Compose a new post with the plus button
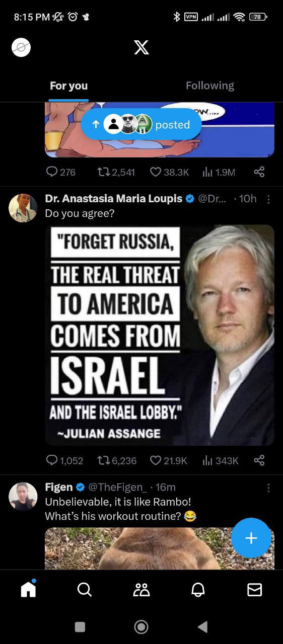This screenshot has width=283, height=644. pos(251,538)
